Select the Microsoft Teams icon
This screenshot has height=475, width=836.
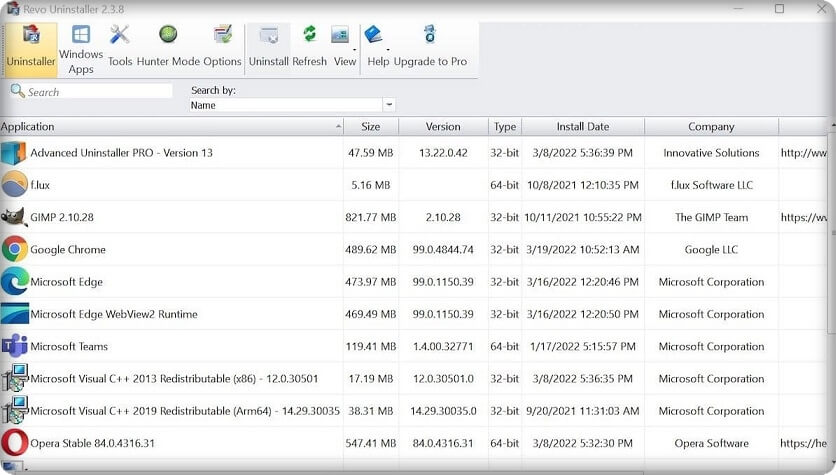14,346
